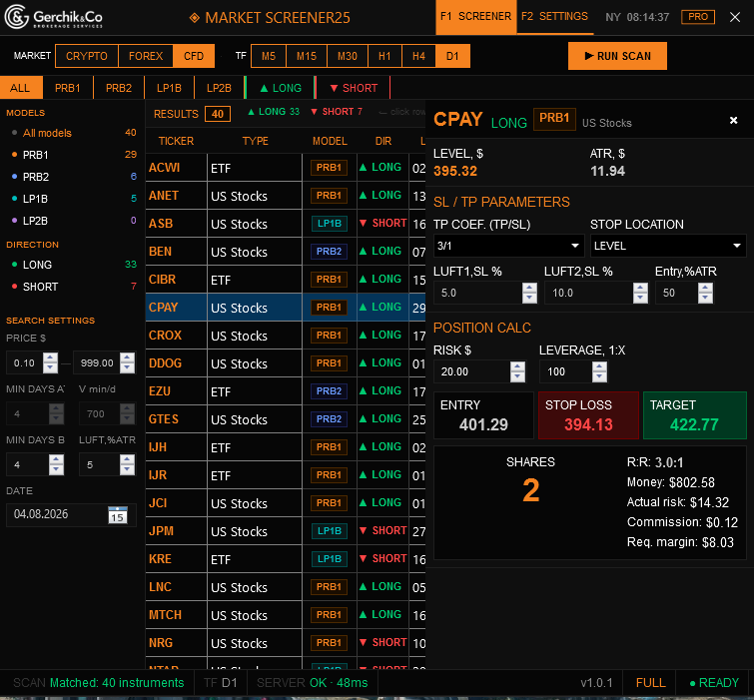This screenshot has width=754, height=700.
Task: Decrease LUFT,%ATR search value
Action: tap(128, 470)
